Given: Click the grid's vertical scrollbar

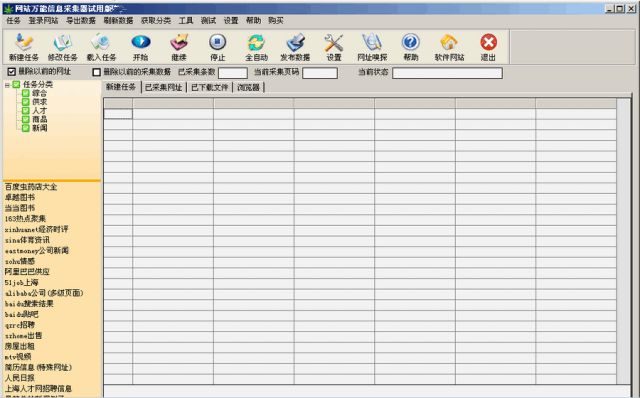Looking at the screenshot, I should click(x=623, y=241).
